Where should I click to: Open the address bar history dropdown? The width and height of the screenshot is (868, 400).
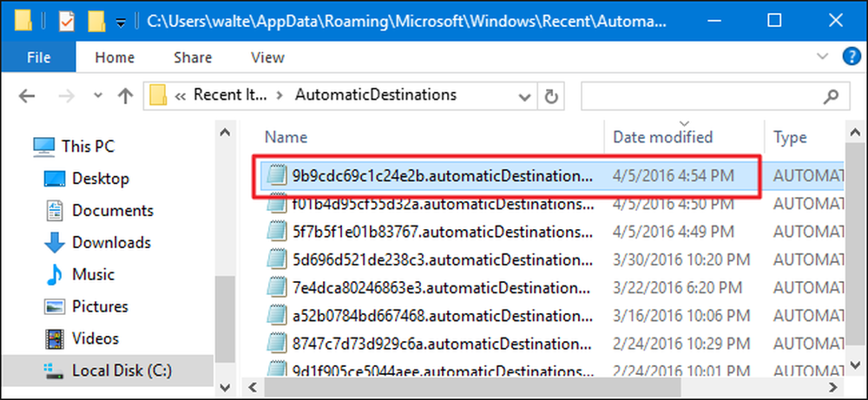[524, 97]
